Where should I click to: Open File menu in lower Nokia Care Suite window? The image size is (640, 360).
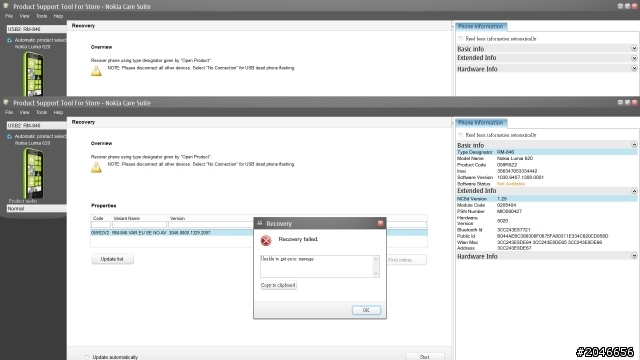click(x=9, y=112)
